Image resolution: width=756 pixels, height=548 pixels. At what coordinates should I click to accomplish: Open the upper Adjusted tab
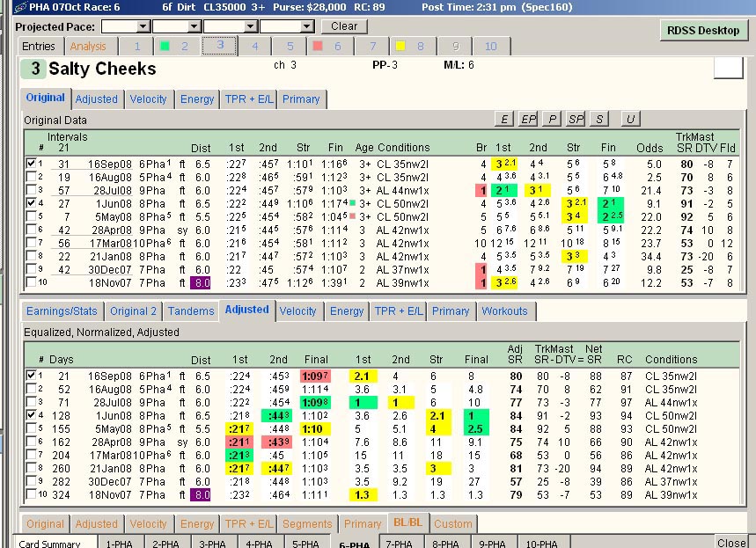pos(97,99)
